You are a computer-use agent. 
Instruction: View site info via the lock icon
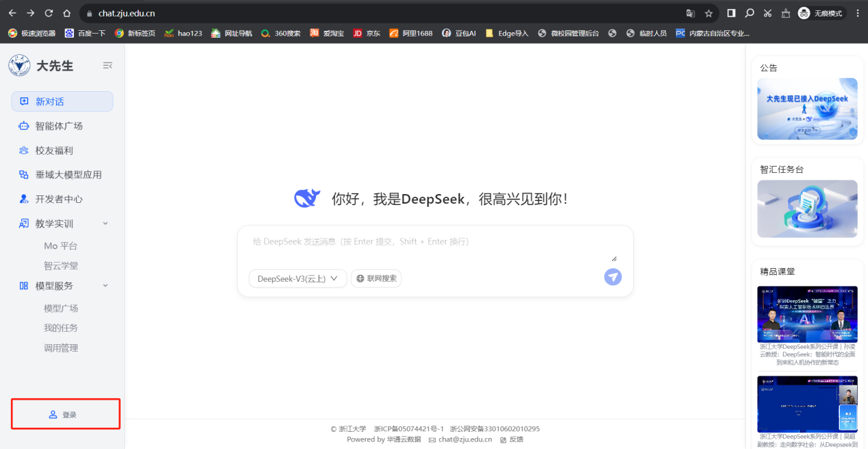coord(89,13)
